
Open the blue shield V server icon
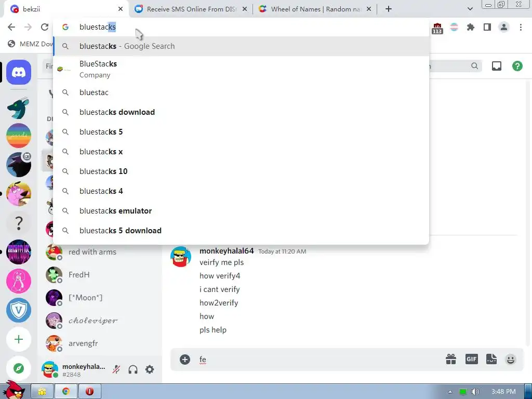(x=19, y=310)
